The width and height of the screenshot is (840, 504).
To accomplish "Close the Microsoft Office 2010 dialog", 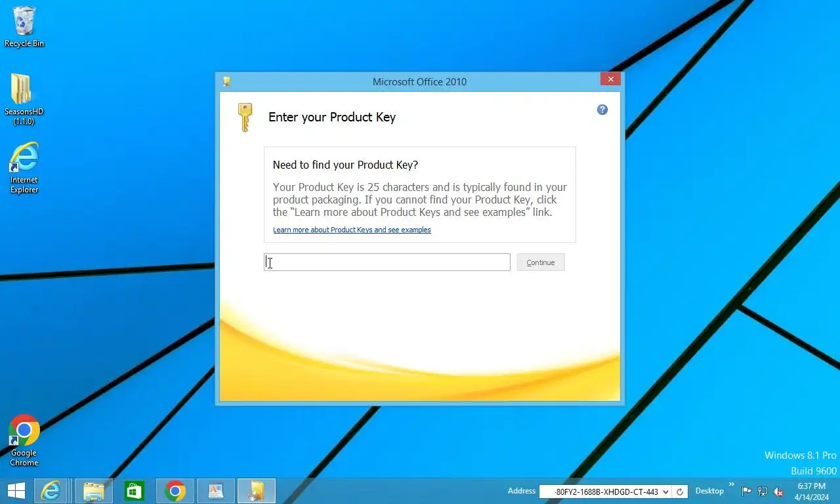I will (x=610, y=79).
